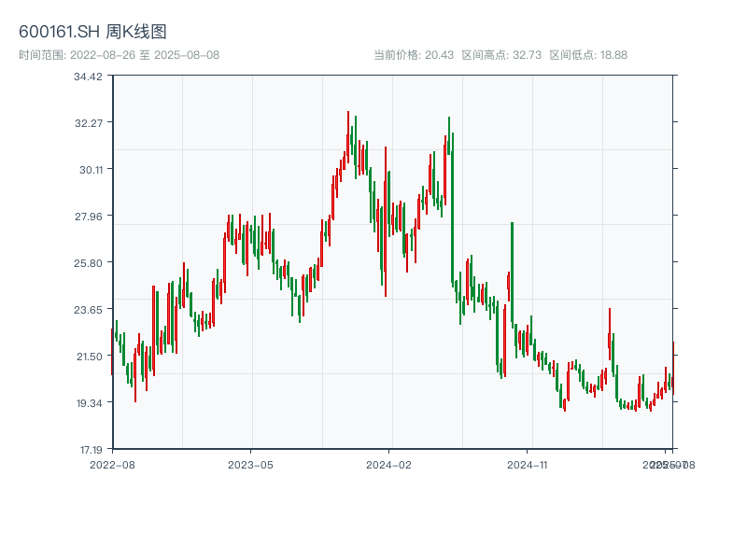
Task: Click the interval high label 区间高点: 32.73
Action: click(x=501, y=55)
